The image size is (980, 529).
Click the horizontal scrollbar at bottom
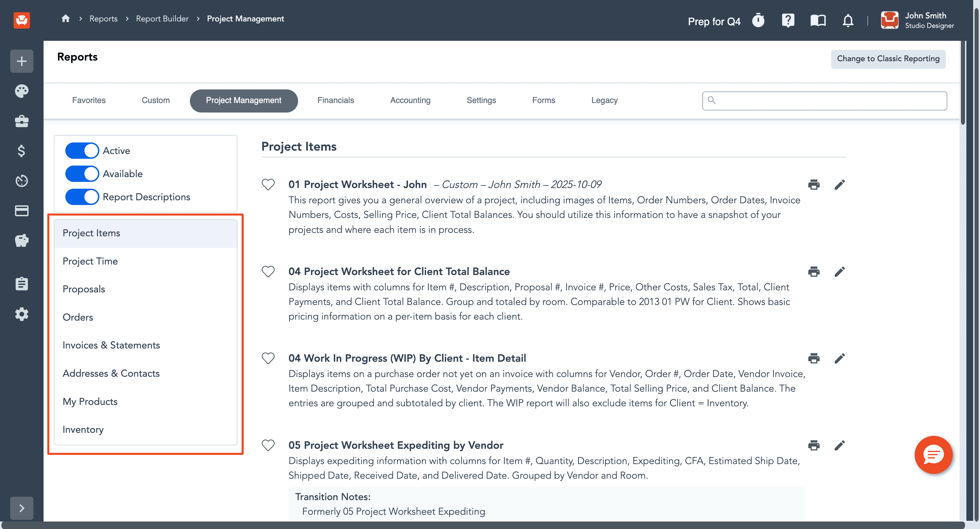483,525
